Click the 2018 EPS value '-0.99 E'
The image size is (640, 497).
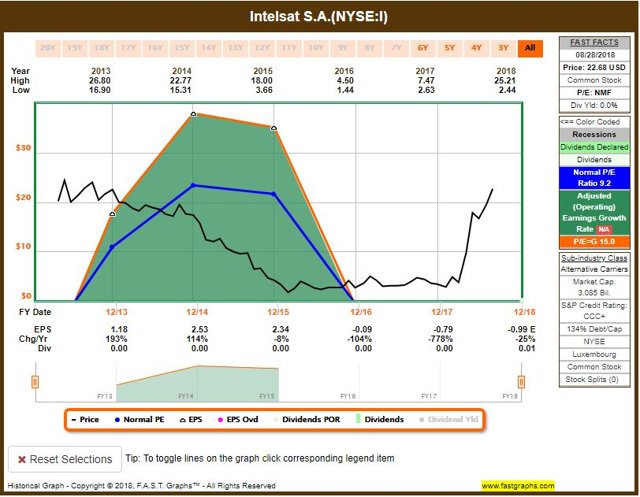[x=521, y=329]
